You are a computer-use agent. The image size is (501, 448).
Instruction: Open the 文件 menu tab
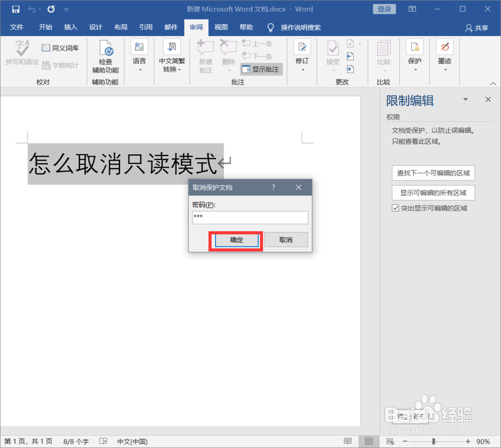coord(17,28)
